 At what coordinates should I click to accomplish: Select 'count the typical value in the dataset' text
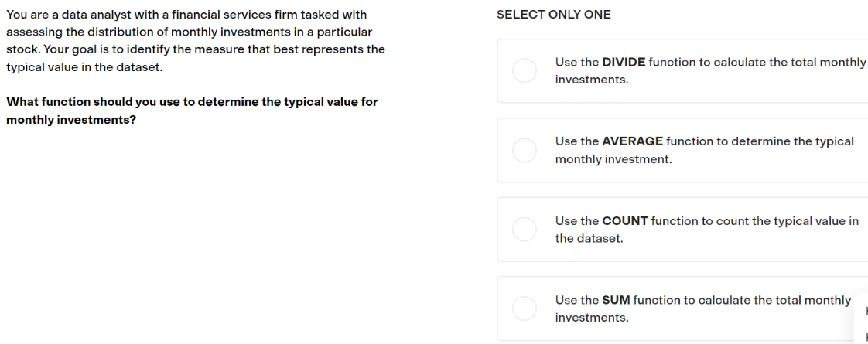(707, 230)
